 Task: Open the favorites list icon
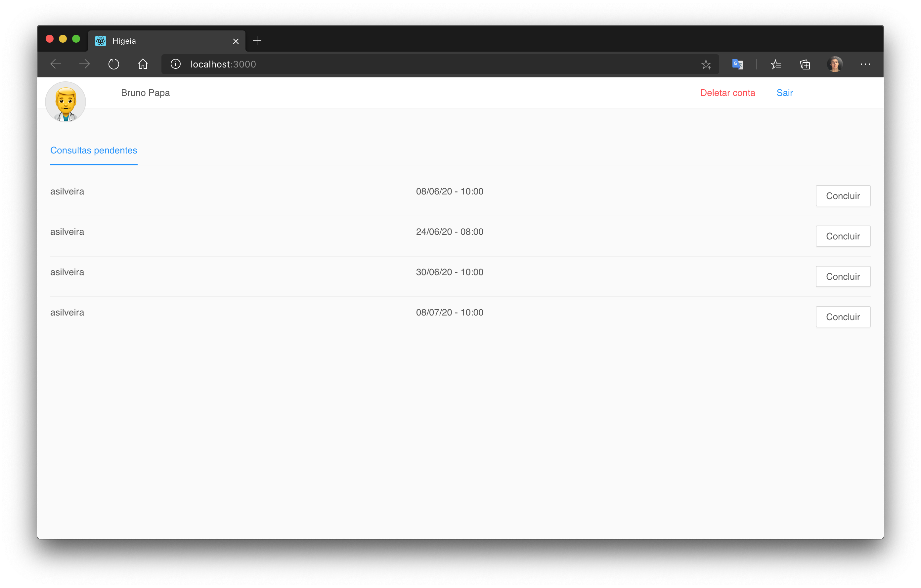point(776,64)
